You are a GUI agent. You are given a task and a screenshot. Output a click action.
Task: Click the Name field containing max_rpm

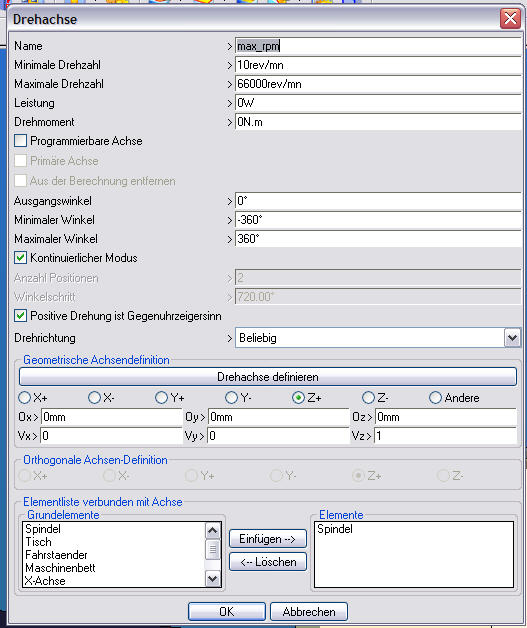(378, 46)
